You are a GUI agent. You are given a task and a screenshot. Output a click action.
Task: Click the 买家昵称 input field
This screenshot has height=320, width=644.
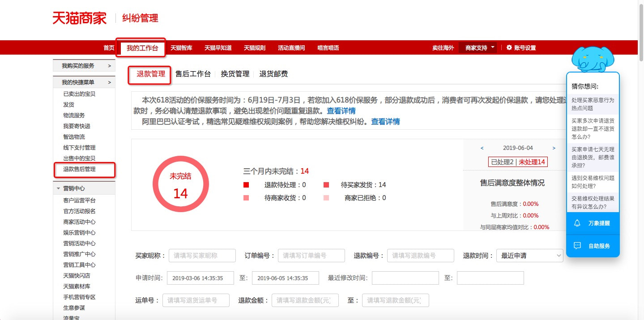[x=202, y=256]
